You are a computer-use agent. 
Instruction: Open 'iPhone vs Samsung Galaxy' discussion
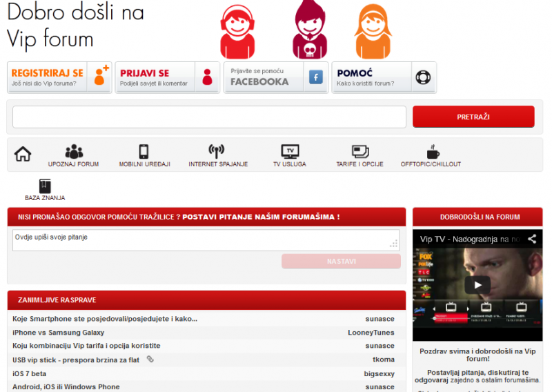click(x=59, y=333)
